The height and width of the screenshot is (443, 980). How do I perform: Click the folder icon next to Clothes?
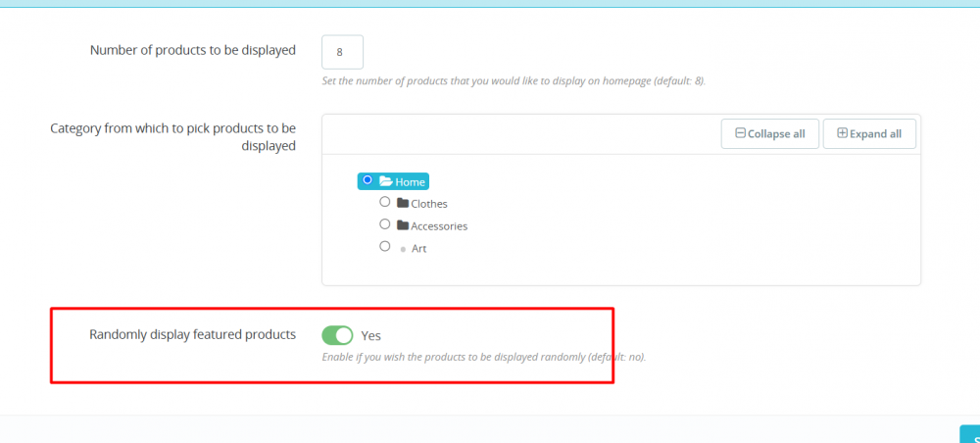(403, 203)
